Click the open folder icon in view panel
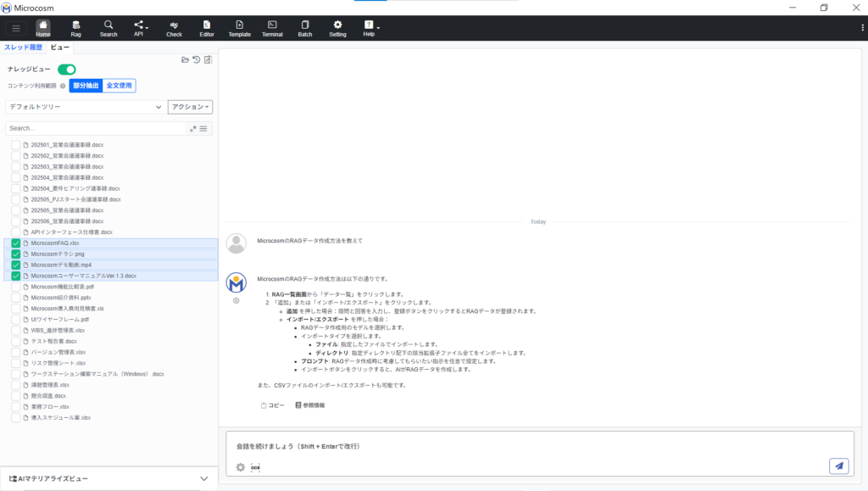 point(185,59)
